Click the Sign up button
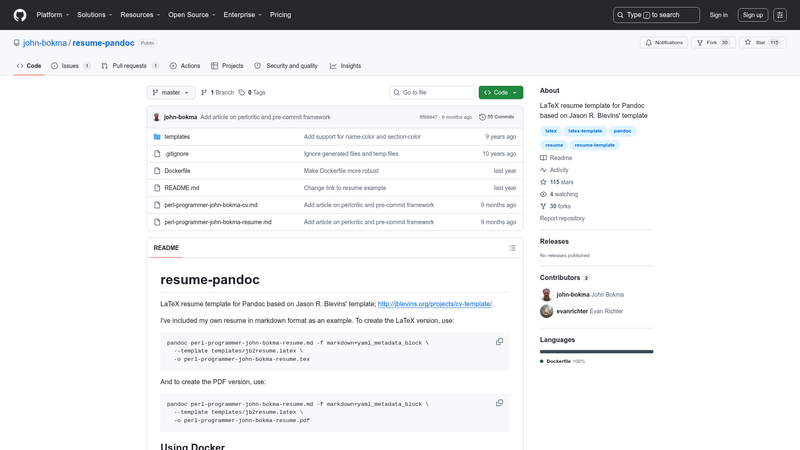 pos(753,15)
